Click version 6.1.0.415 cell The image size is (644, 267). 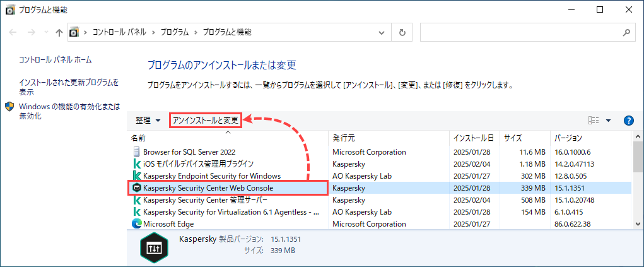(568, 212)
